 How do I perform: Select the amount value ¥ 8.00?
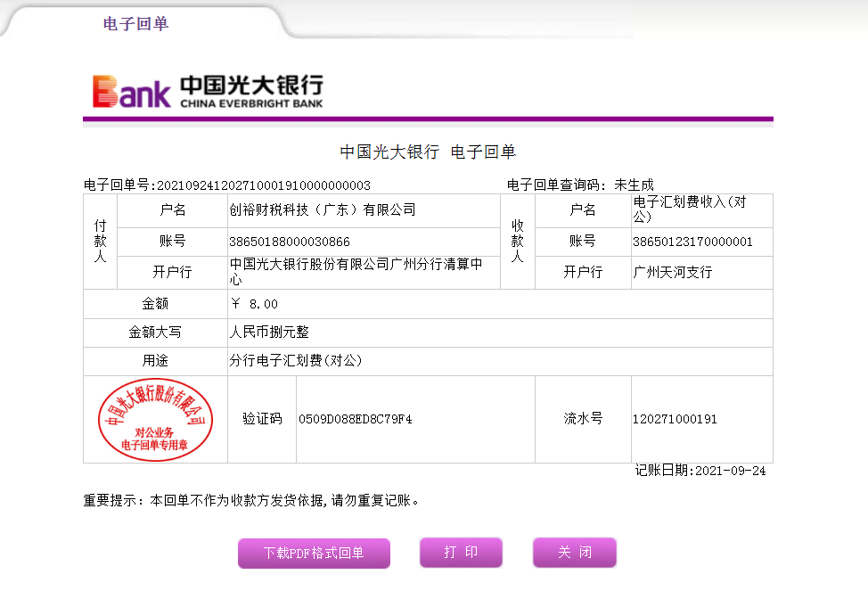coord(255,304)
